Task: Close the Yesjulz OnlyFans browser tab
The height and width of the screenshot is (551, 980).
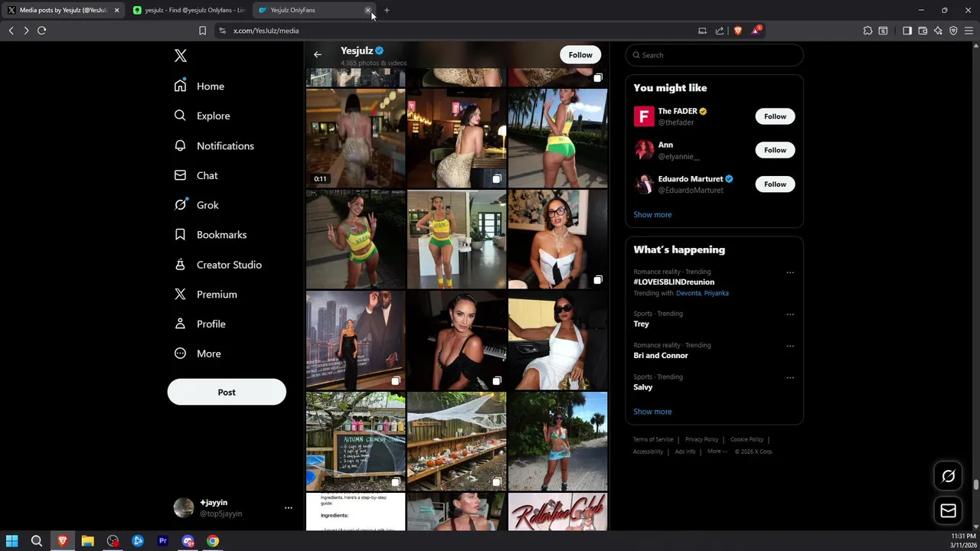Action: click(367, 10)
